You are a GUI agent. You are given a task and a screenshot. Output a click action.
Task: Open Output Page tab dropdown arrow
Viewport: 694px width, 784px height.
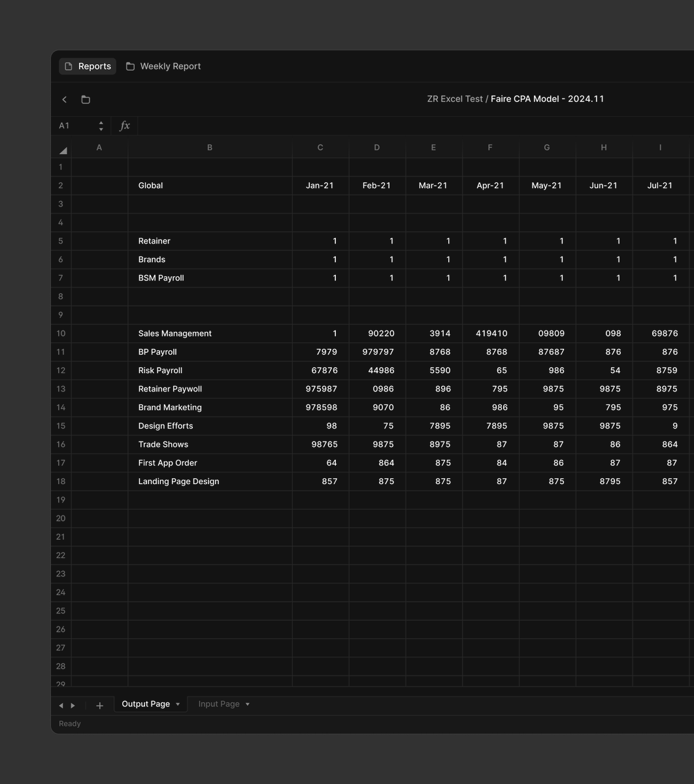pos(178,704)
